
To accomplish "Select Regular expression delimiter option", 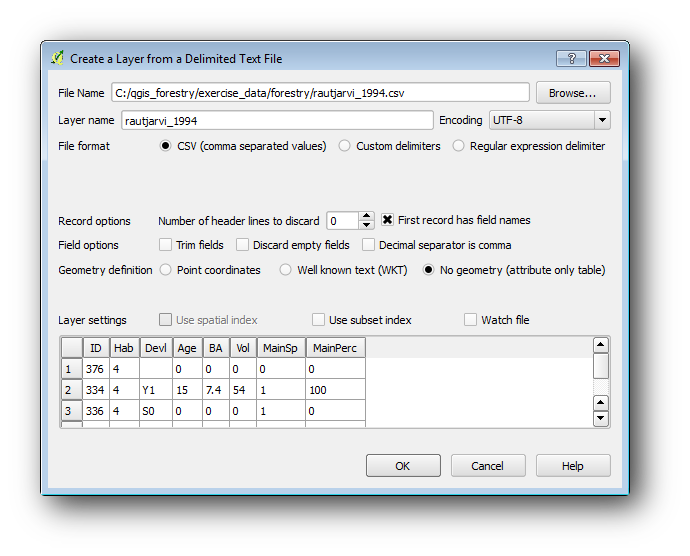I will click(459, 146).
